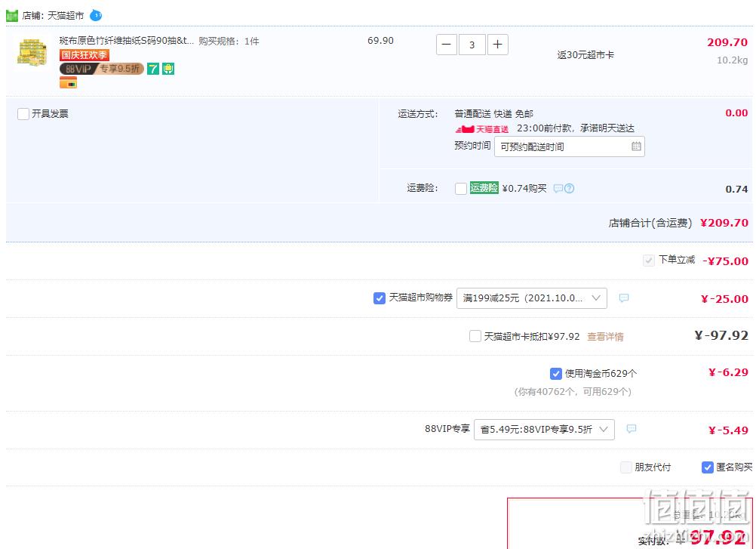Tick the 天猫超市卡抵扣 checkbox
The width and height of the screenshot is (756, 549).
click(x=475, y=336)
